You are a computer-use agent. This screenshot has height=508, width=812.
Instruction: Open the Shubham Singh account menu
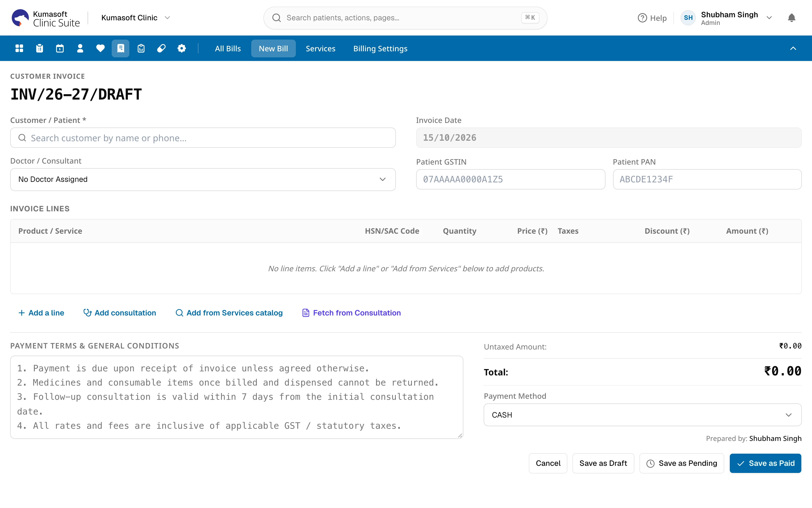[736, 18]
